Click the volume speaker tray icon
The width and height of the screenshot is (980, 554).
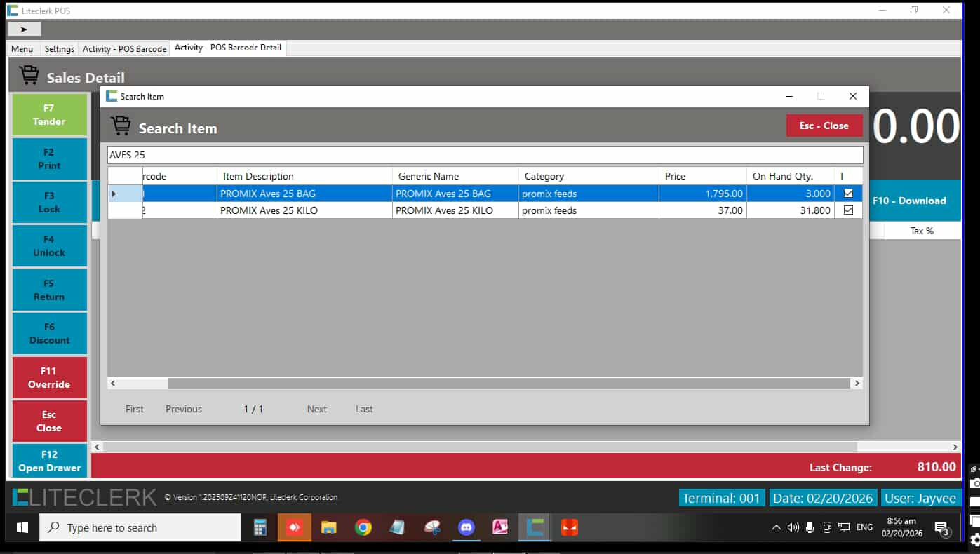[x=793, y=527]
